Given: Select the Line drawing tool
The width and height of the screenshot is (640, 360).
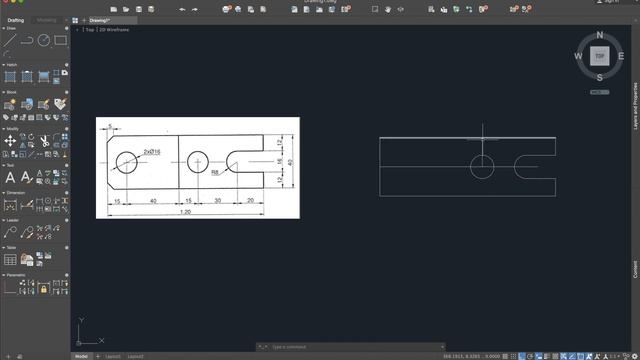Looking at the screenshot, I should (x=10, y=40).
